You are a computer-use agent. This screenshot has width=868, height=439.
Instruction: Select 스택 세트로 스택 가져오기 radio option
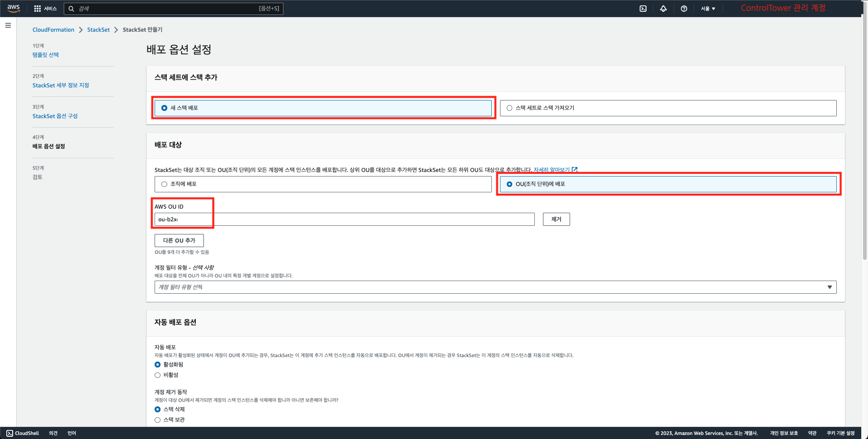click(x=509, y=108)
